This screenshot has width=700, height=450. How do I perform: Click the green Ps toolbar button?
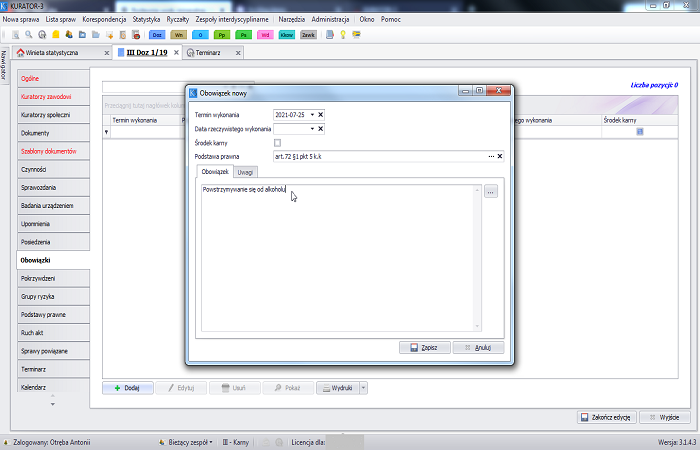click(243, 35)
